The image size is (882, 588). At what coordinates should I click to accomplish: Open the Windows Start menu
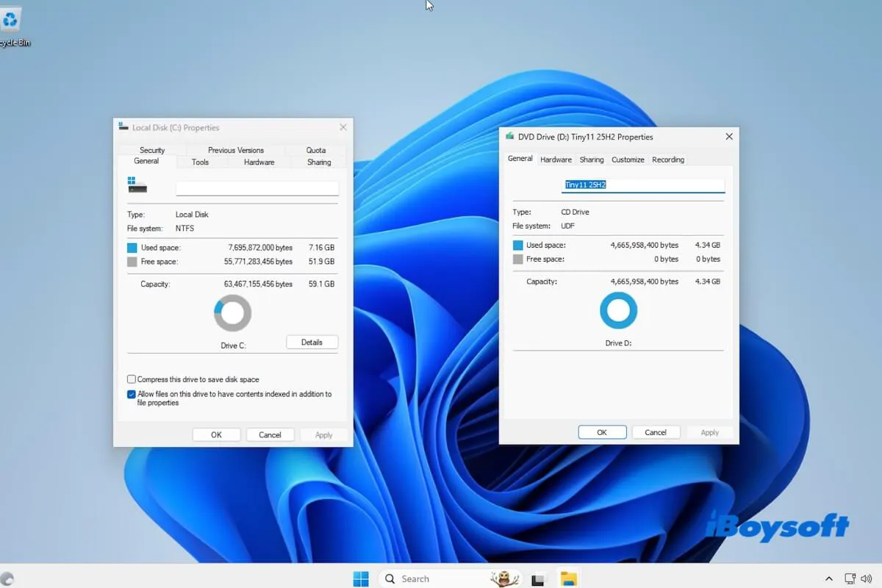point(361,578)
